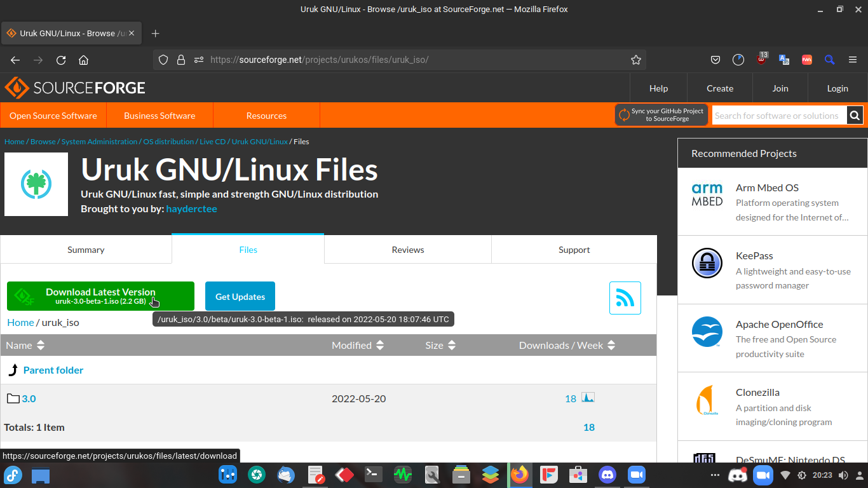Click the Download Latest Version button

100,296
